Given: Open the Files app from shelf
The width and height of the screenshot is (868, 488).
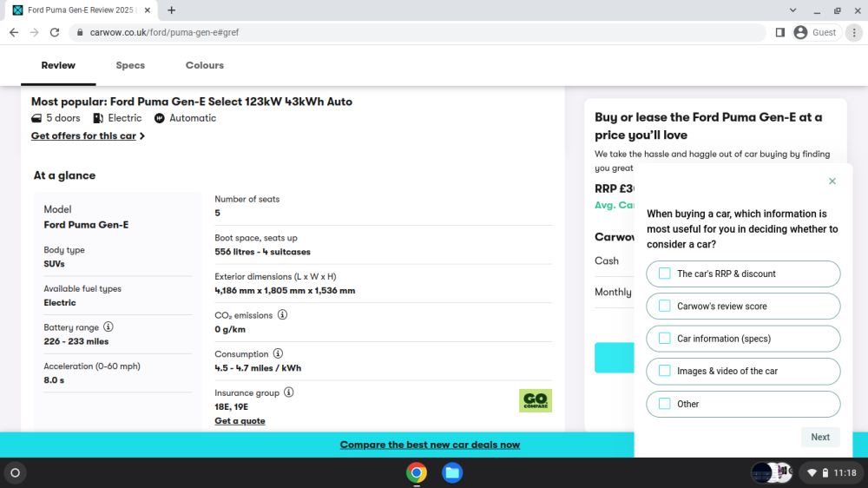Looking at the screenshot, I should click(x=452, y=473).
